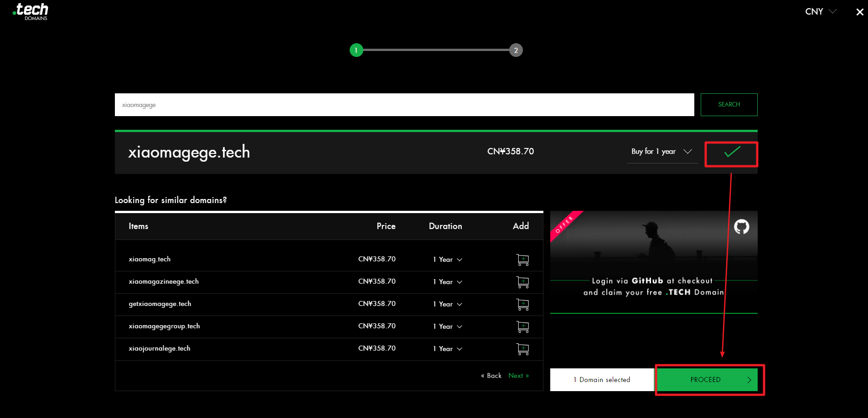Click the Items column header
Screen dimensions: 868x418
point(139,226)
